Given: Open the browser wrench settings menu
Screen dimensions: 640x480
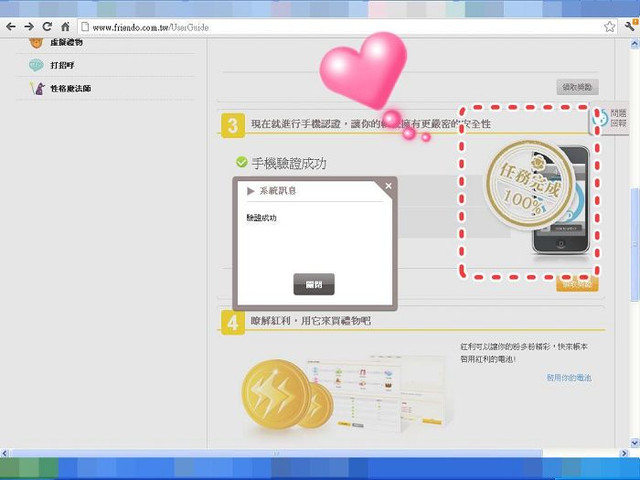Looking at the screenshot, I should point(630,26).
